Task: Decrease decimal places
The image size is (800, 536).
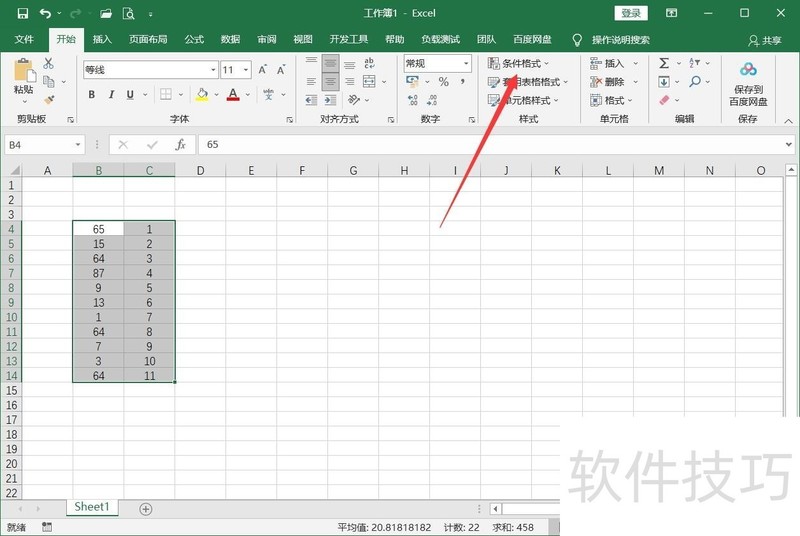Action: pyautogui.click(x=432, y=100)
